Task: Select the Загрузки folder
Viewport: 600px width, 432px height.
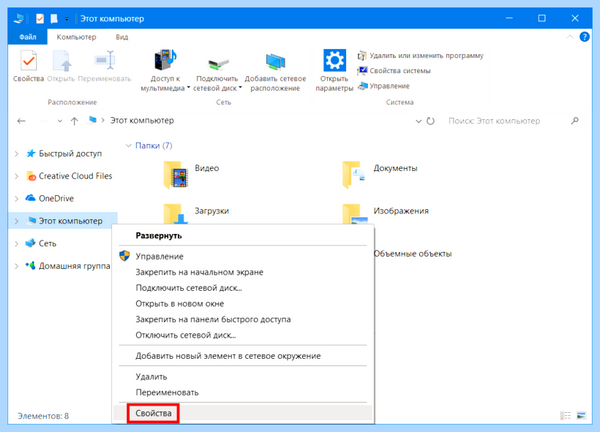Action: point(196,214)
